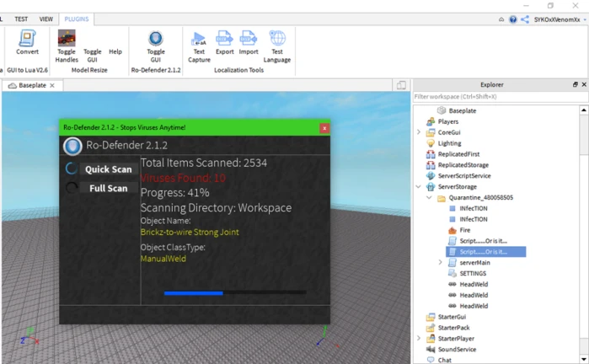Click the Help button in Model Resize

click(115, 51)
